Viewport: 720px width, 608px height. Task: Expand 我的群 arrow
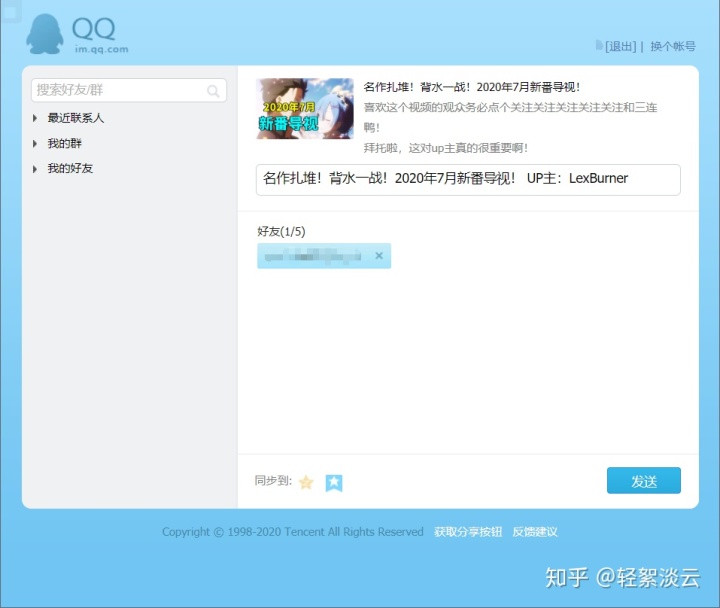click(x=35, y=144)
